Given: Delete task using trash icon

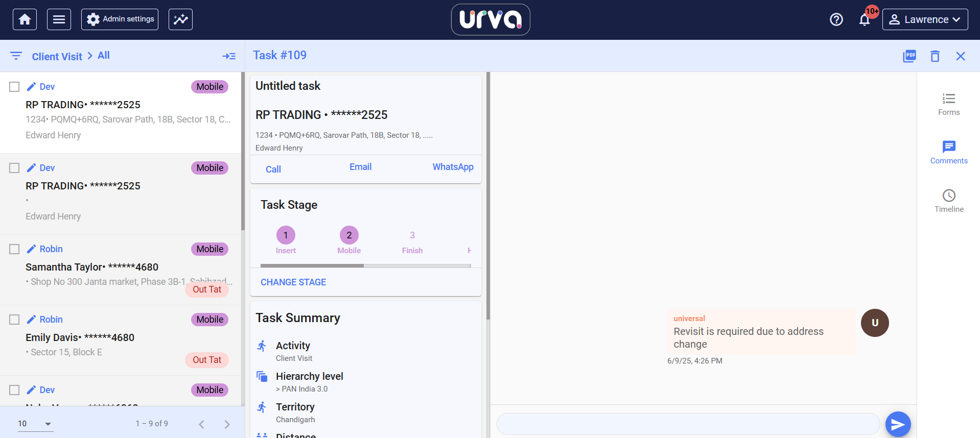Looking at the screenshot, I should (935, 56).
